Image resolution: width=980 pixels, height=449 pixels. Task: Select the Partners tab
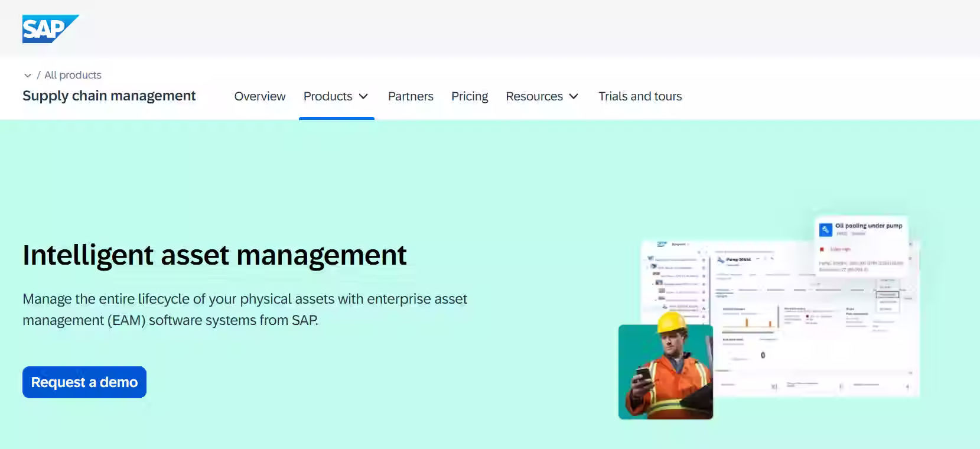pyautogui.click(x=411, y=96)
